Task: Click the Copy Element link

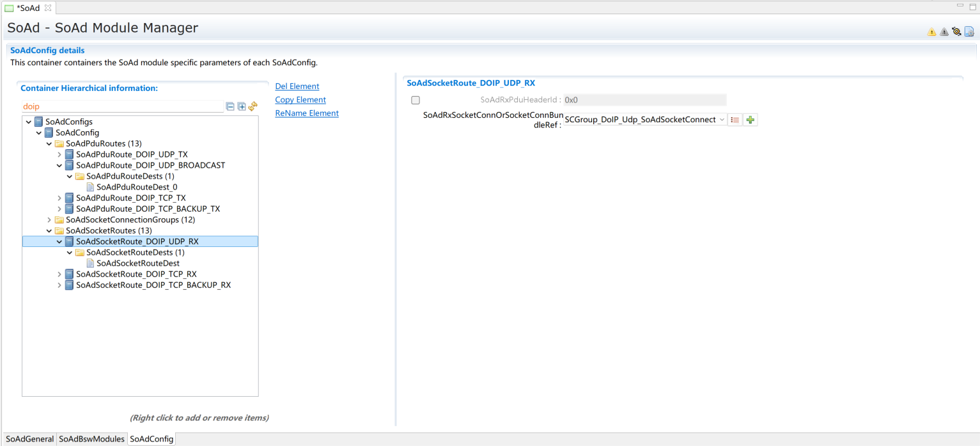Action: (300, 100)
